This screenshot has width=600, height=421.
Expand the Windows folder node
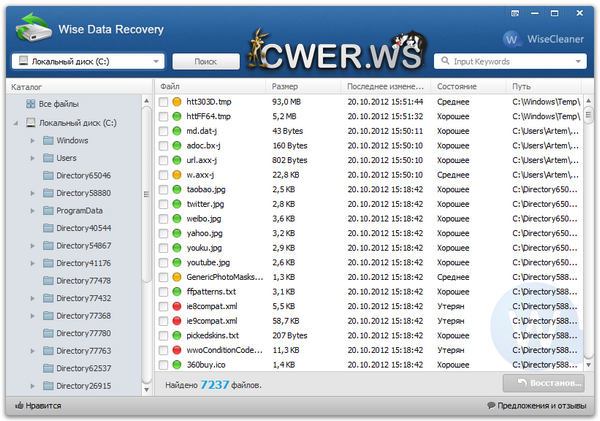(x=33, y=141)
